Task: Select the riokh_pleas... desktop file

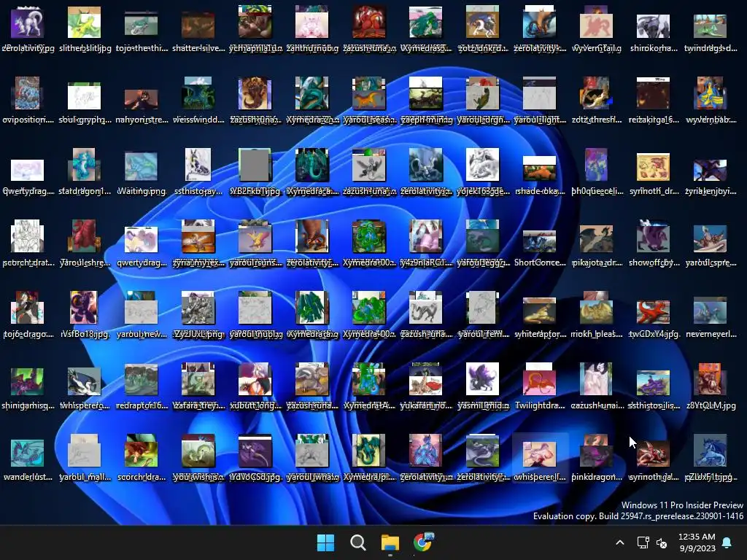Action: 597,315
